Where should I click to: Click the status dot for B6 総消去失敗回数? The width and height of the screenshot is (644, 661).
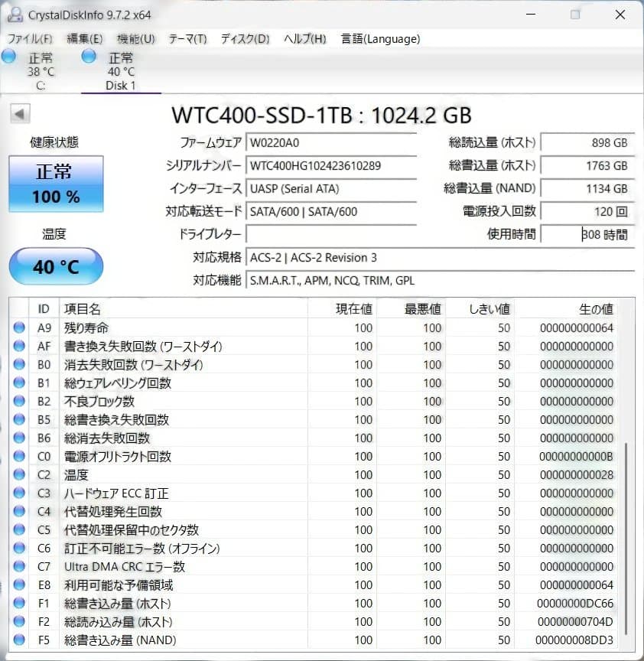pos(19,438)
